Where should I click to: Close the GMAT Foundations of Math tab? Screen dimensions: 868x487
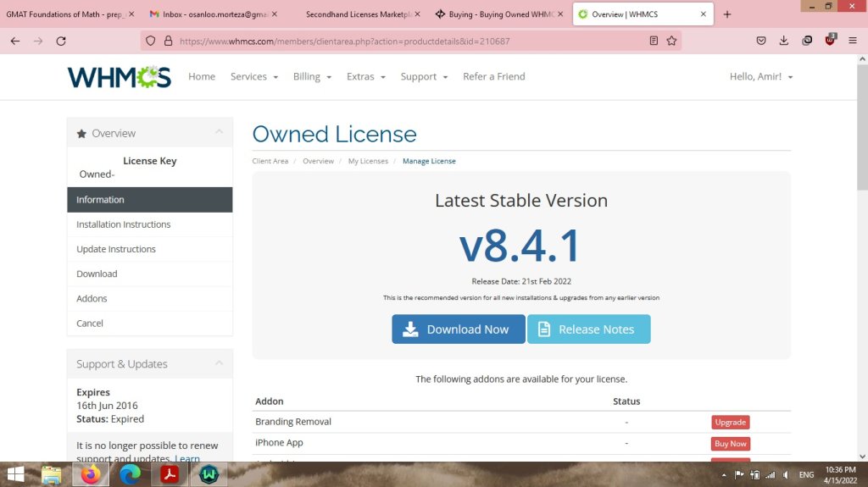(131, 14)
